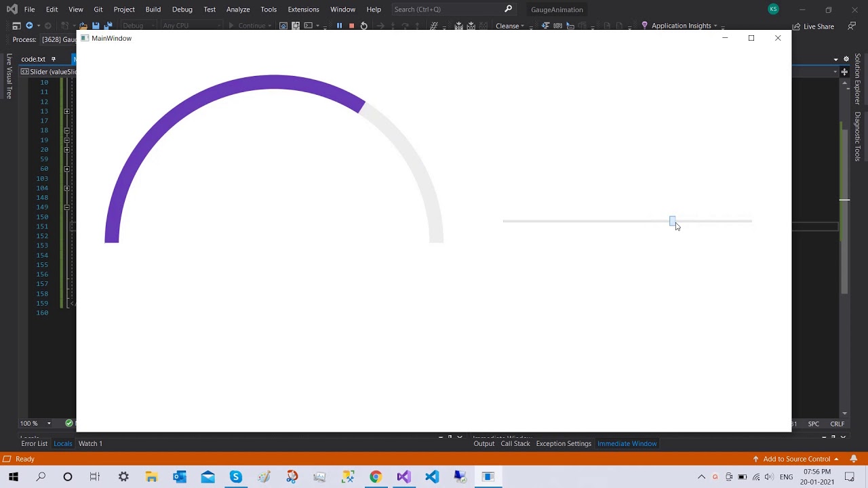The image size is (868, 488).
Task: Switch to the Error List tab
Action: tap(34, 443)
